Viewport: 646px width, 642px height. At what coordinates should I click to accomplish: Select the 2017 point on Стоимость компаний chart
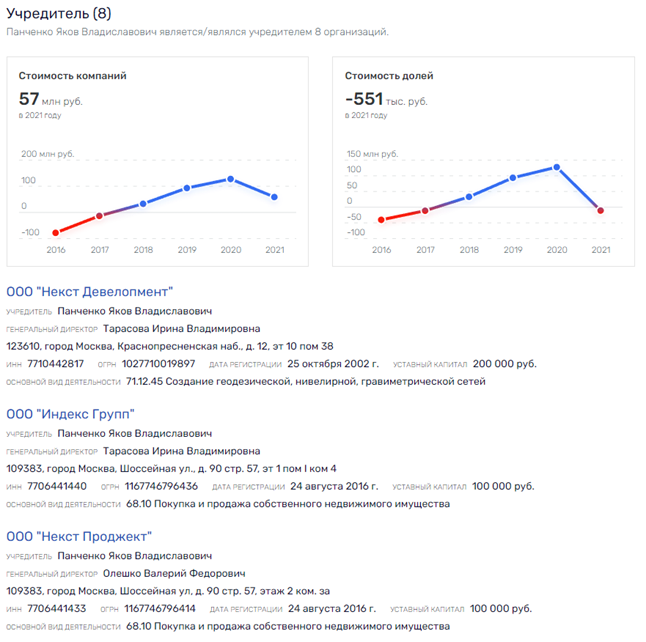(x=99, y=216)
